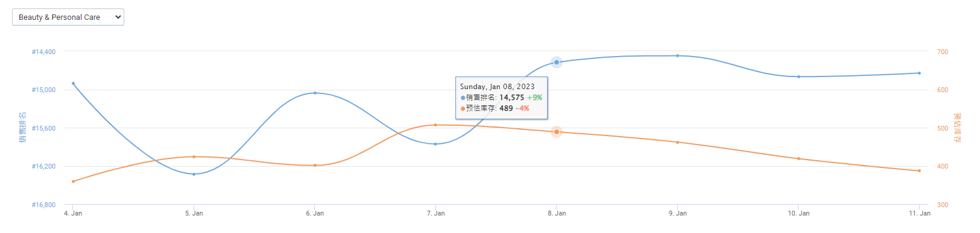Click the highlighted blue point on 8. Jan
980x233 pixels.
point(557,62)
